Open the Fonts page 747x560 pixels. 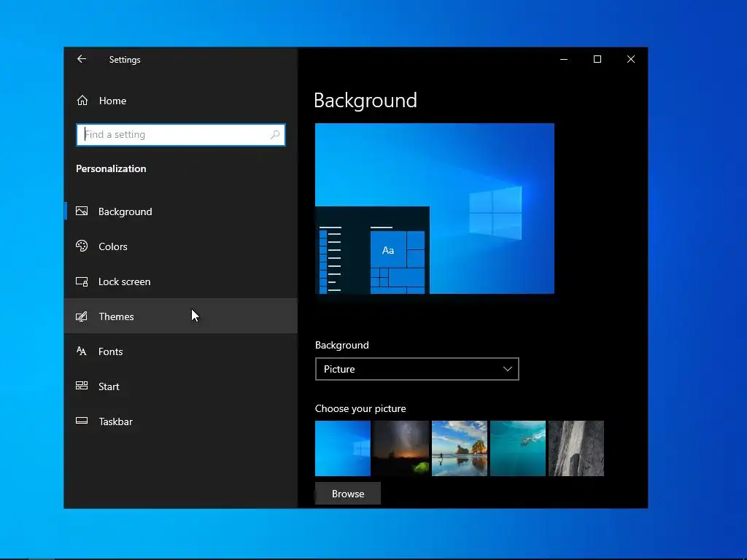[181, 351]
